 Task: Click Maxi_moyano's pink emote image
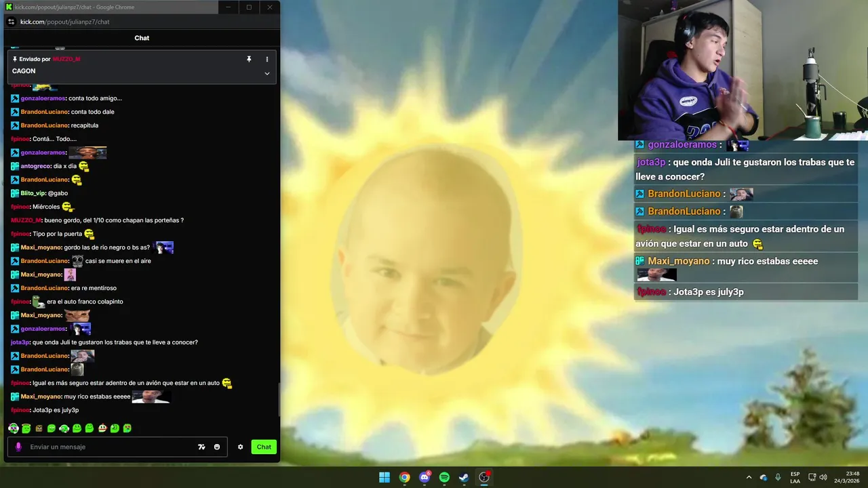pyautogui.click(x=70, y=274)
